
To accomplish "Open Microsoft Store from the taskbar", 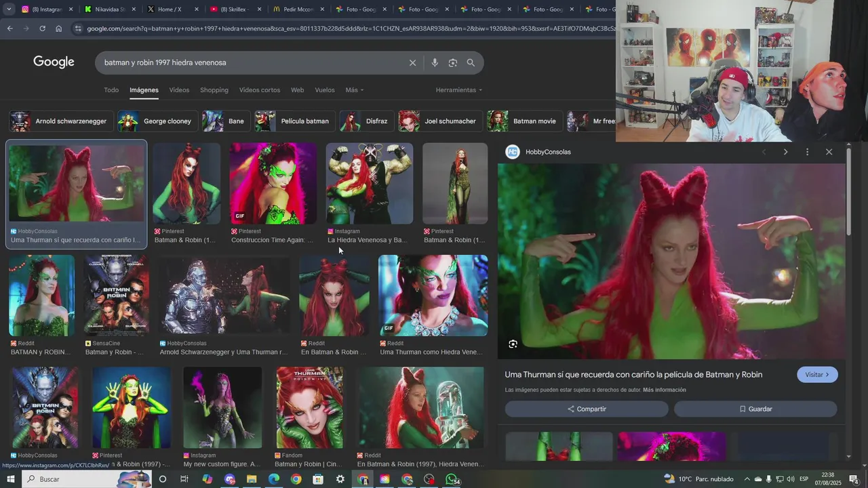I will 318,479.
